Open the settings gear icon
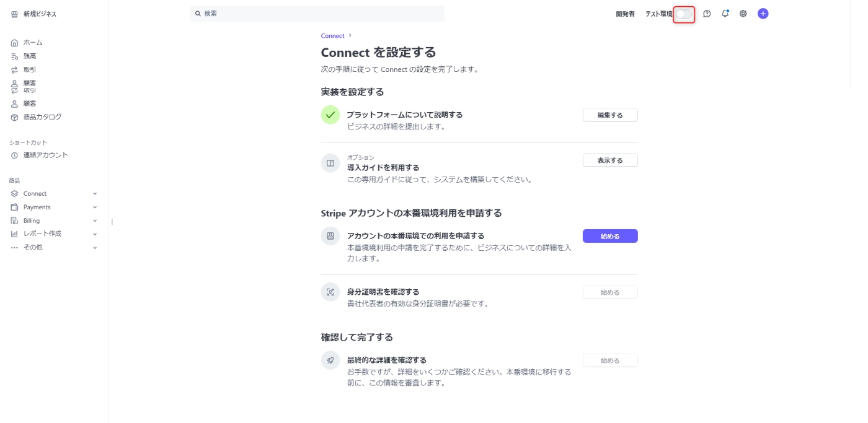 point(743,14)
